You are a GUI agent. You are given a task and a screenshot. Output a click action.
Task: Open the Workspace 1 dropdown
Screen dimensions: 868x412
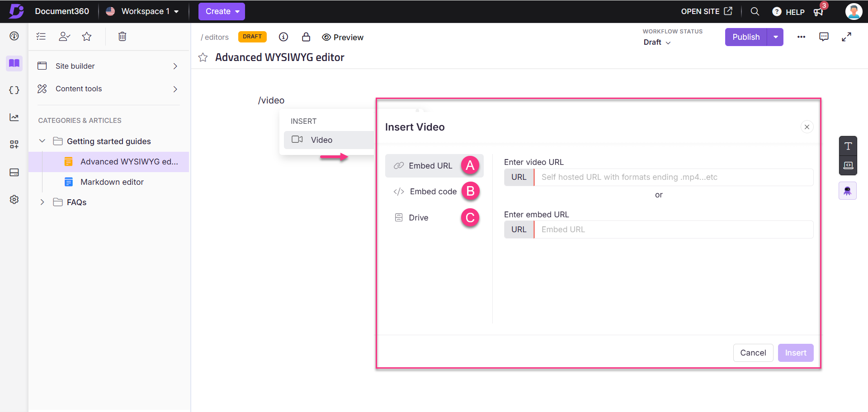(142, 11)
